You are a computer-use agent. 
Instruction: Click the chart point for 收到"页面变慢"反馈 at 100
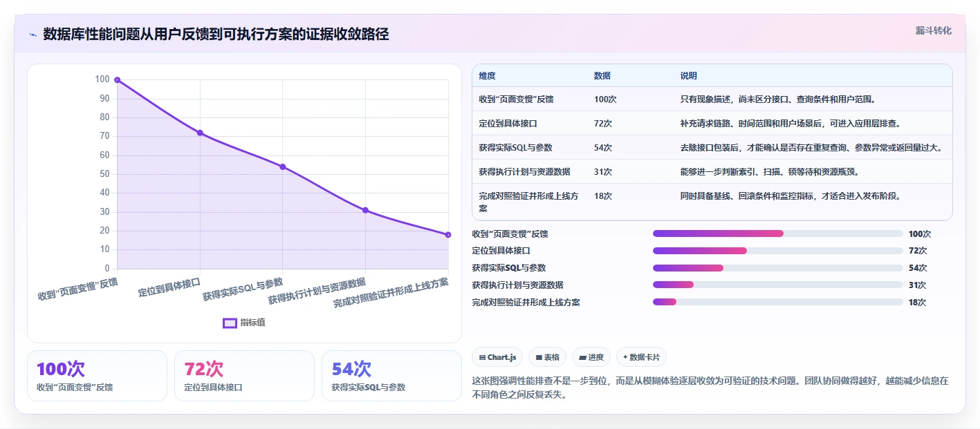[x=118, y=80]
